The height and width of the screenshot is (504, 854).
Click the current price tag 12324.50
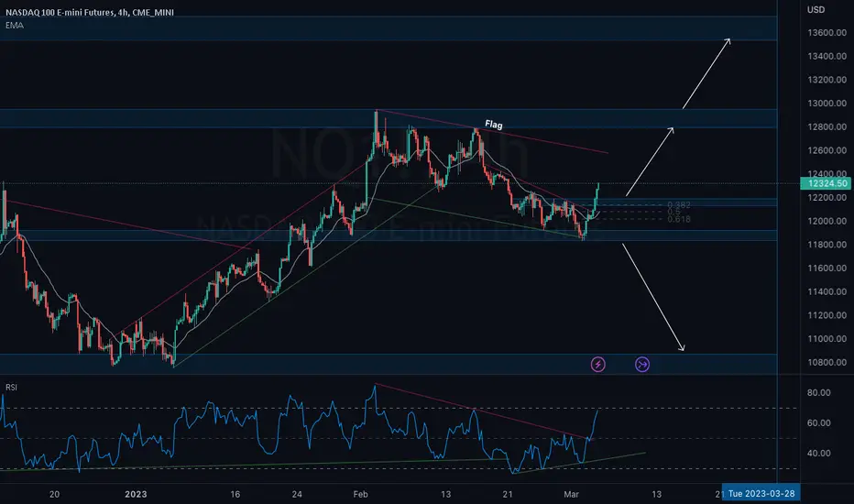(x=826, y=183)
